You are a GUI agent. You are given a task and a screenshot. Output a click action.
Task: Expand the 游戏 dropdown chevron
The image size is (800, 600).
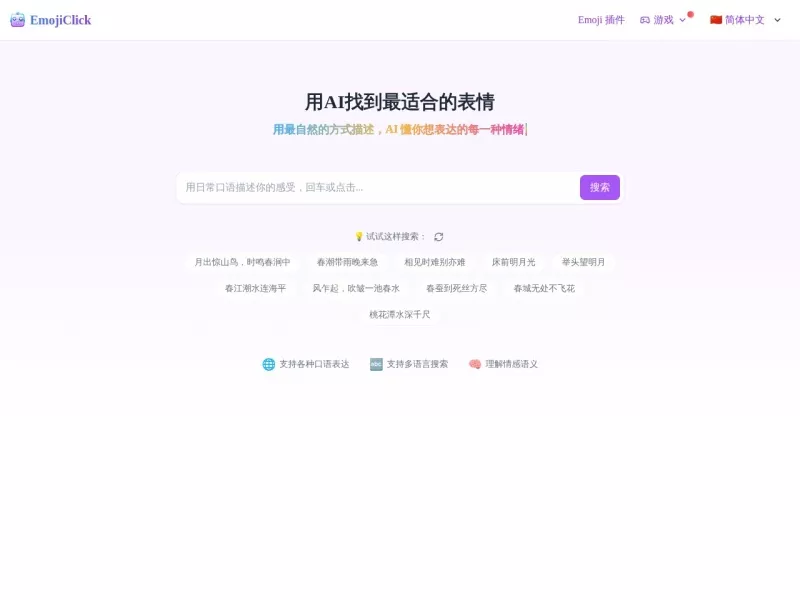682,20
